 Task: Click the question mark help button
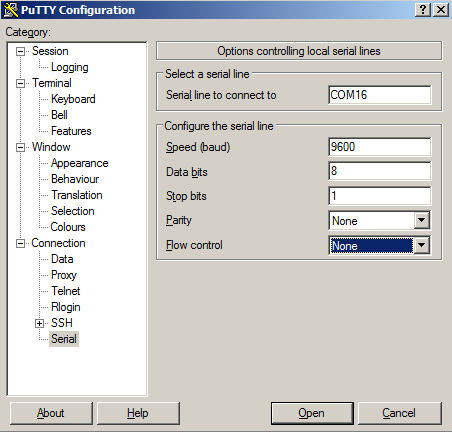(x=423, y=10)
